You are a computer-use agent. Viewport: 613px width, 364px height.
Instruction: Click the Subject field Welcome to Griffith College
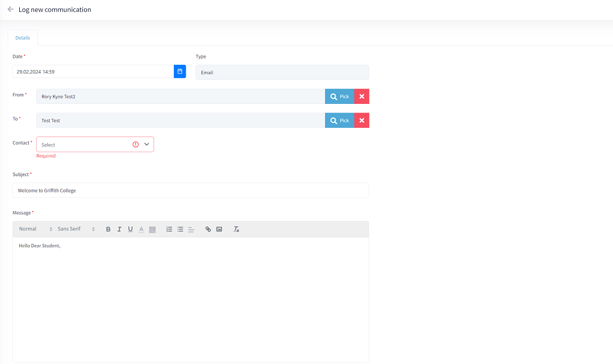click(191, 190)
